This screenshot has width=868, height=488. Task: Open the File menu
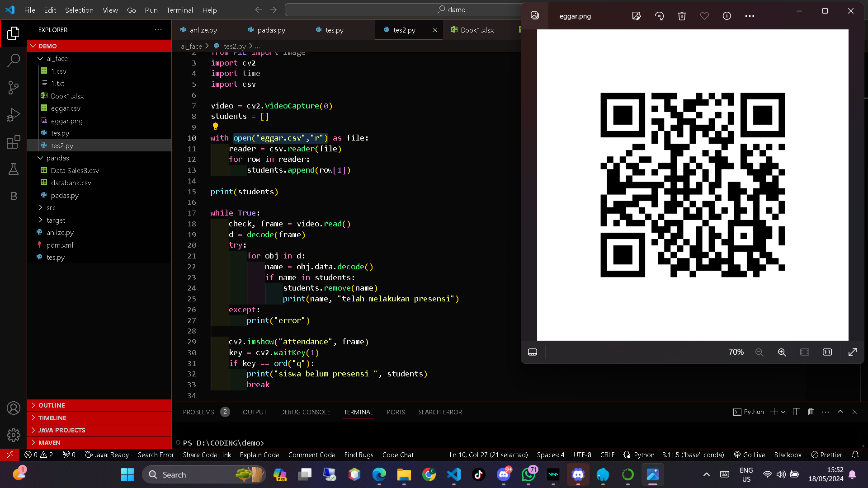[30, 10]
